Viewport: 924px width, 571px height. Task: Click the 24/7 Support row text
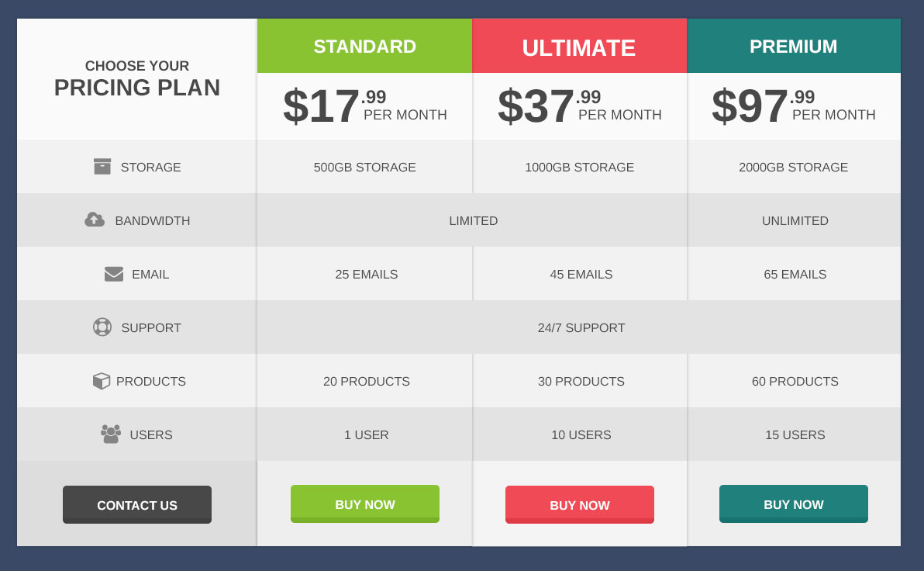coord(581,328)
